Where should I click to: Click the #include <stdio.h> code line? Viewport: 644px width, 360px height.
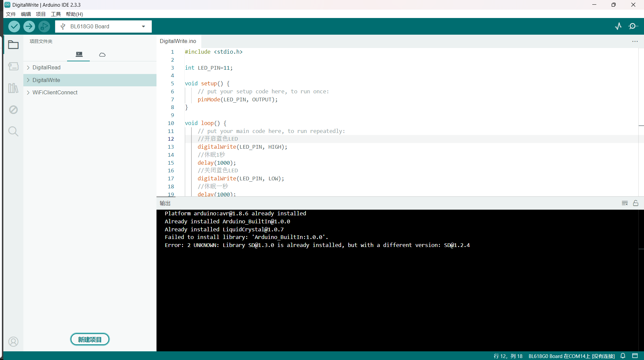pyautogui.click(x=214, y=52)
